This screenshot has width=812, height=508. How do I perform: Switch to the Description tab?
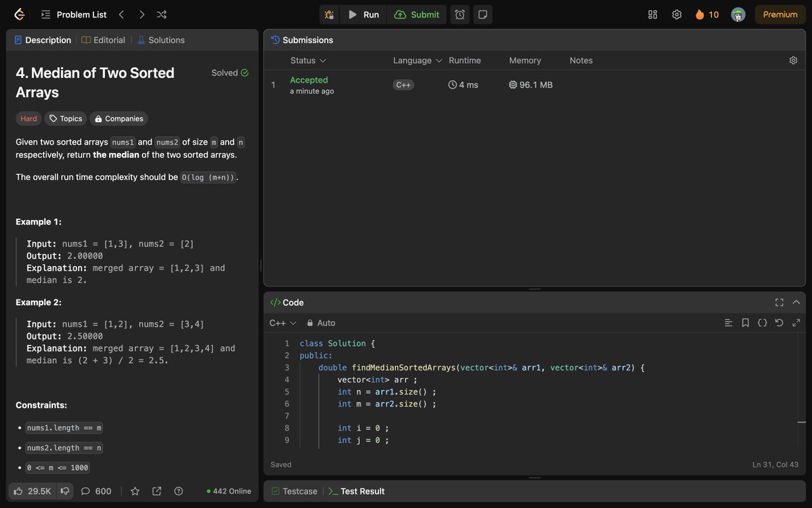42,40
